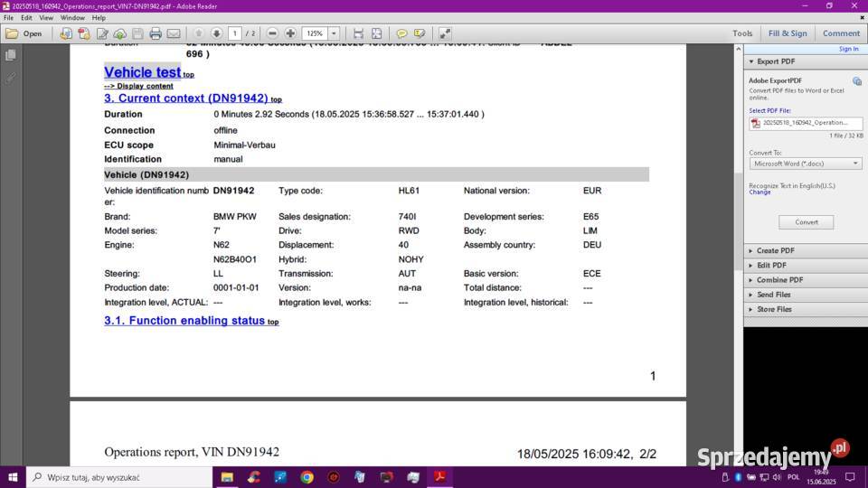Click POL language indicator in tray
Image resolution: width=868 pixels, height=488 pixels.
click(793, 477)
